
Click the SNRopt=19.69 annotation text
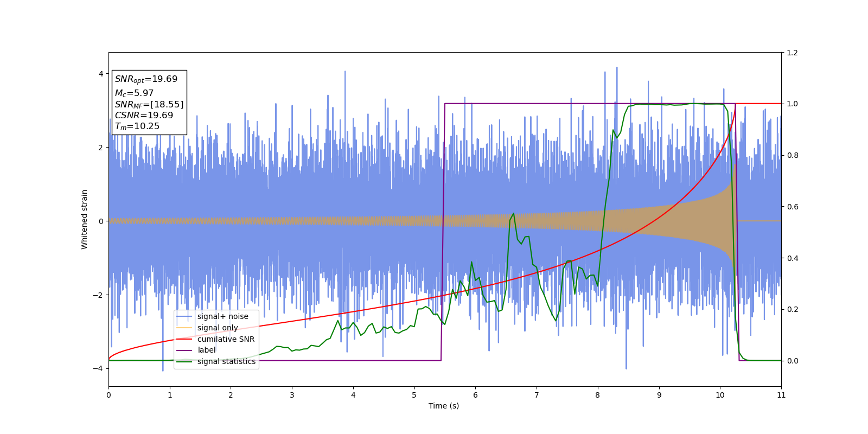[x=146, y=79]
